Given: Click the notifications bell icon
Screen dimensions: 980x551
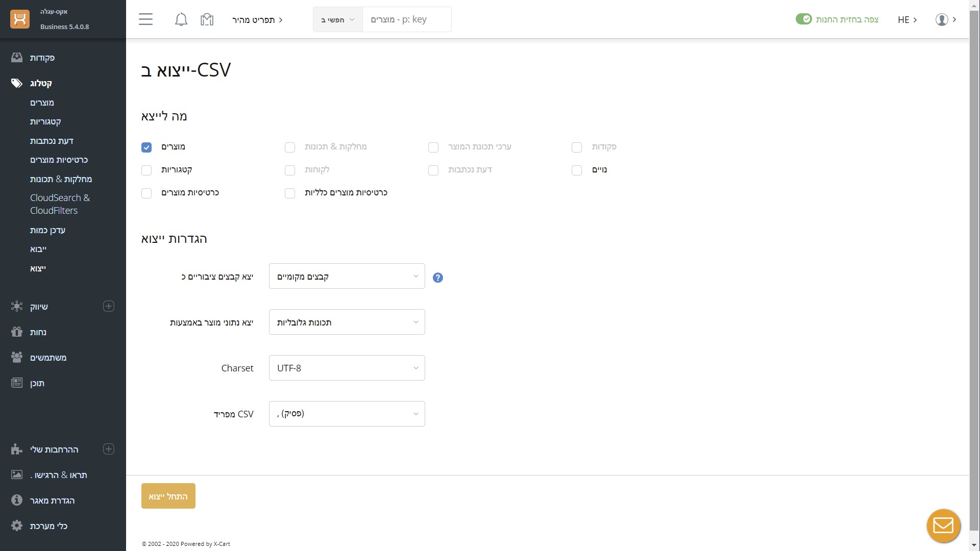Looking at the screenshot, I should [x=181, y=20].
